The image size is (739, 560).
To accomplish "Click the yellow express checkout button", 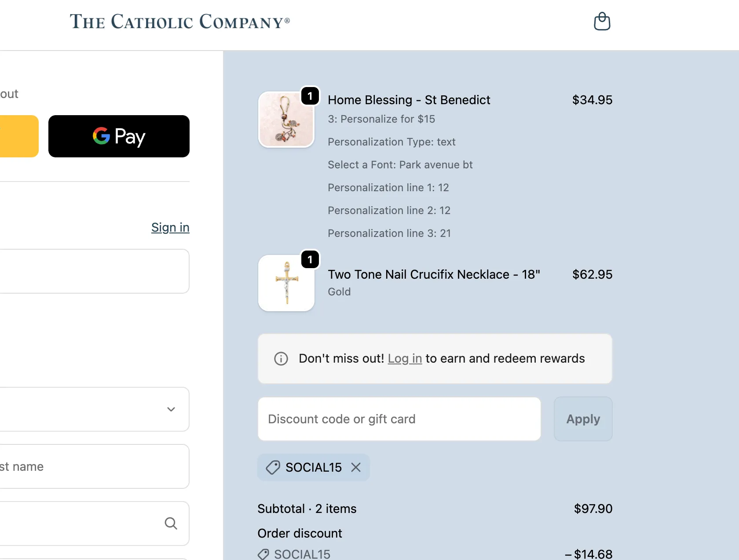I will point(18,136).
